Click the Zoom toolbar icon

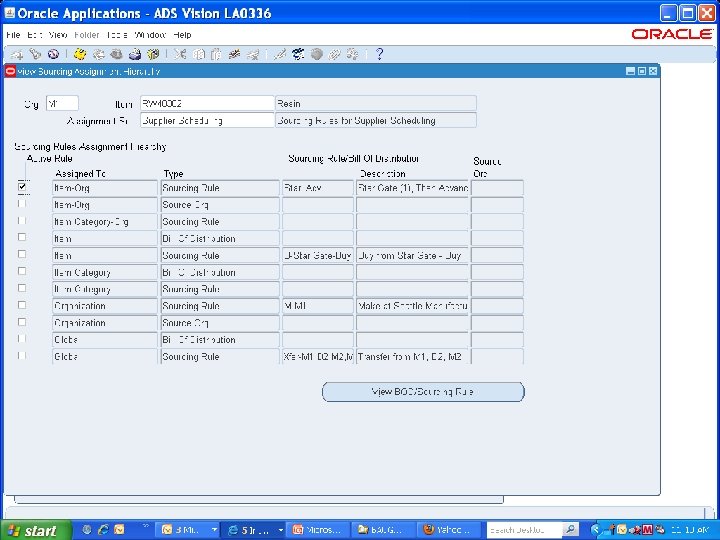tap(298, 54)
